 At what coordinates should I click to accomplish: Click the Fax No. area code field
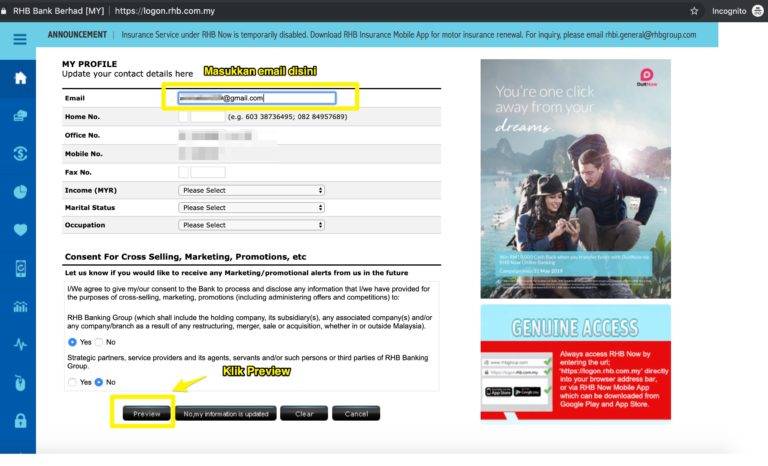[183, 172]
